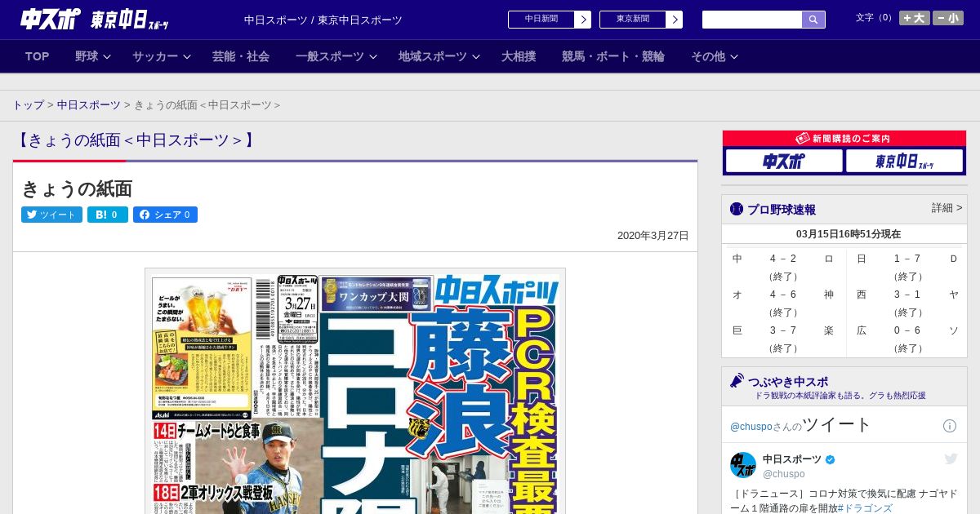Click score 4－6 オ vs 神
The height and width of the screenshot is (514, 980).
(783, 295)
